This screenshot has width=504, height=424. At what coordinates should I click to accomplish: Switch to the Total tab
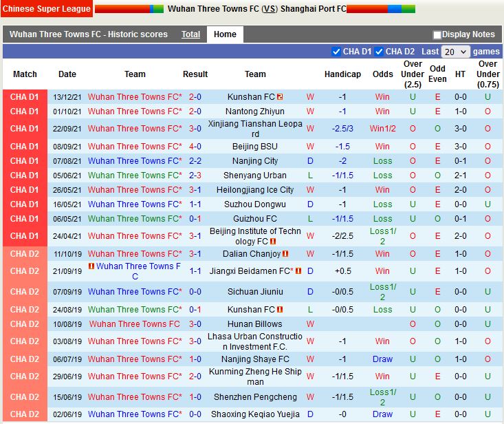coord(190,34)
